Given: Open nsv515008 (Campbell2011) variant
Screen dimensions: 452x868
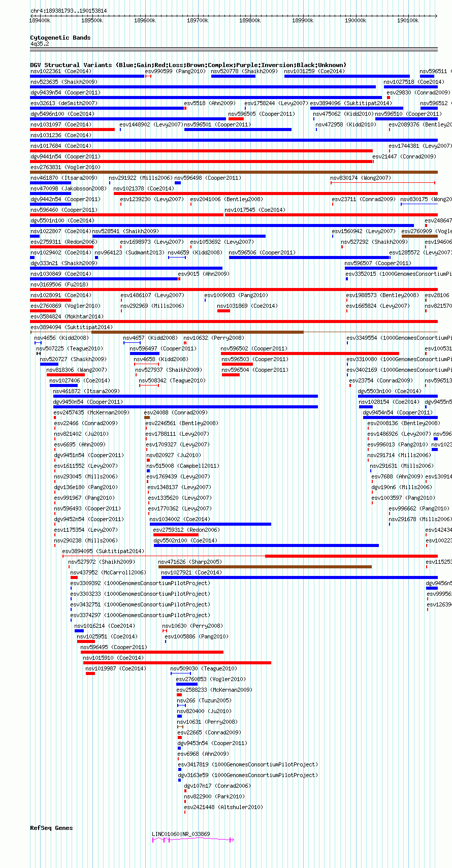Looking at the screenshot, I should click(183, 466).
